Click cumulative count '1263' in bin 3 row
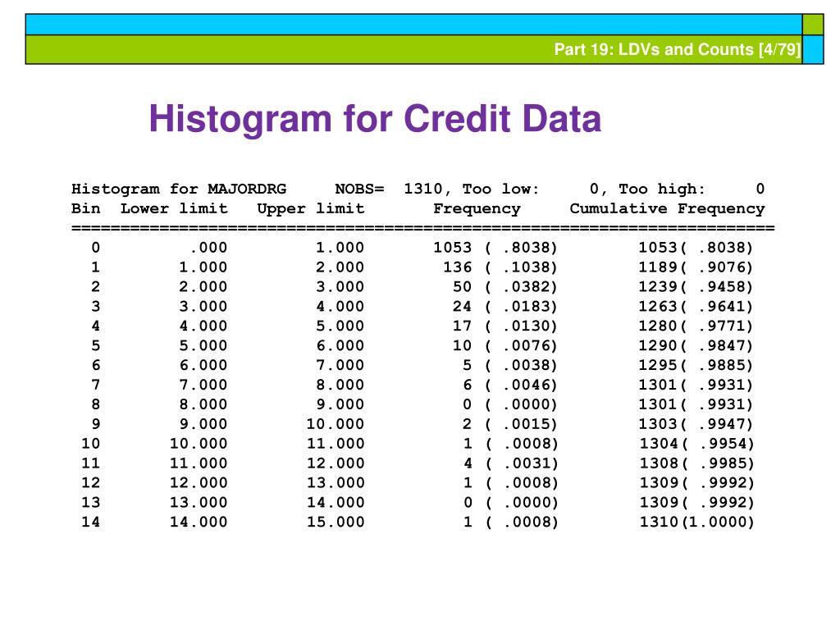The width and height of the screenshot is (840, 630). [658, 307]
